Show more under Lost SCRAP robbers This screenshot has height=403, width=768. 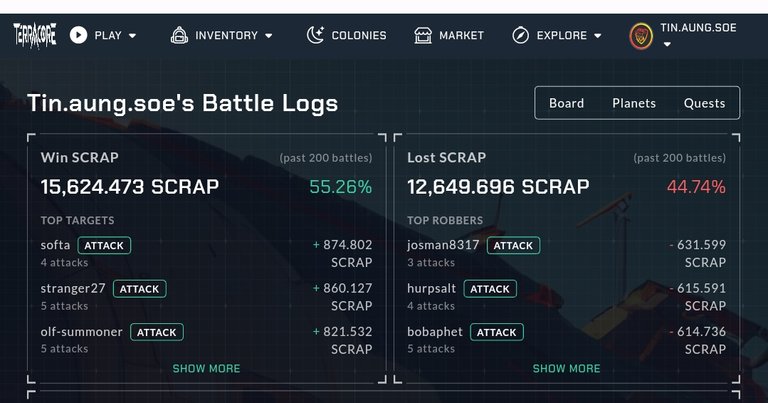(566, 368)
